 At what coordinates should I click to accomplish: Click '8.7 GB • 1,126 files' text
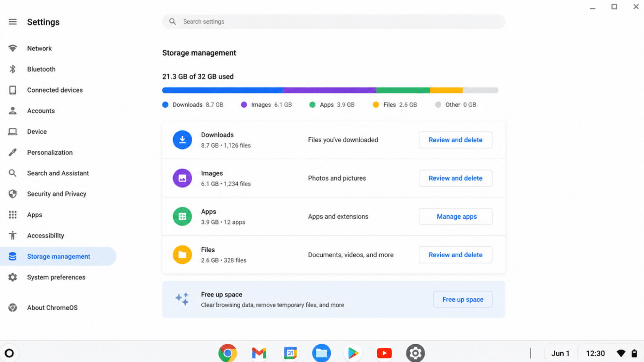pos(226,145)
